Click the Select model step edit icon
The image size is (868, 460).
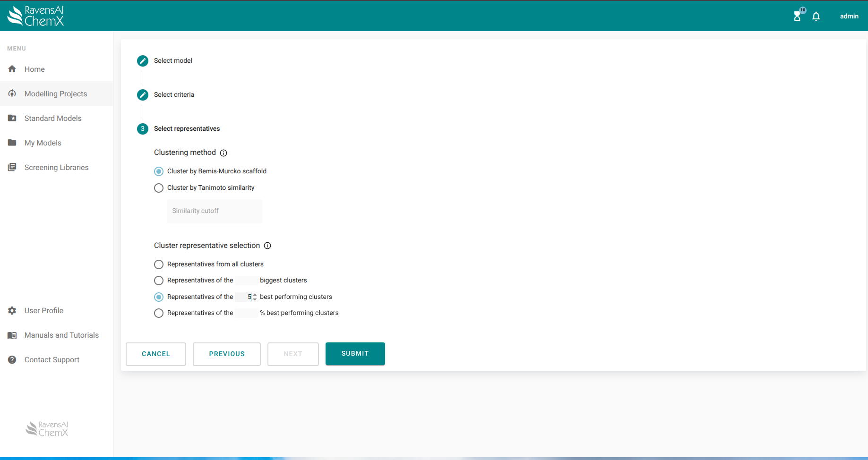(143, 61)
